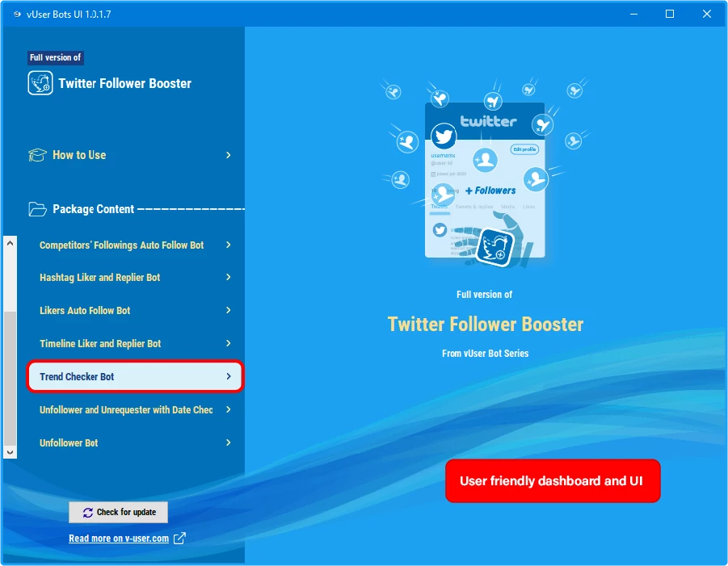Open the Trend Checker Bot entry
Screen dimensions: 728x566
coord(135,376)
